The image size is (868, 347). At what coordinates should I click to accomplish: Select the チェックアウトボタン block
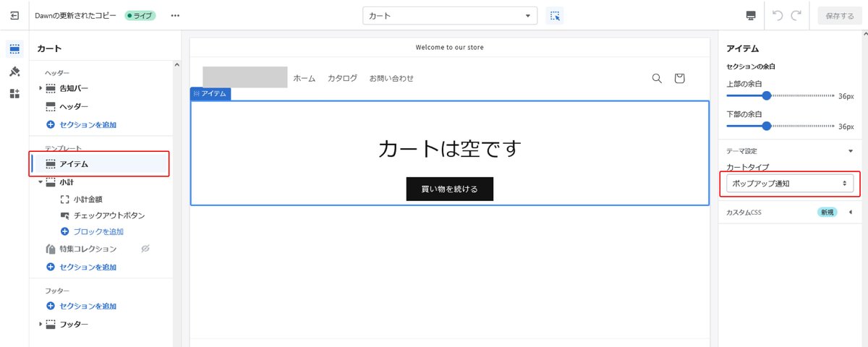click(x=109, y=215)
